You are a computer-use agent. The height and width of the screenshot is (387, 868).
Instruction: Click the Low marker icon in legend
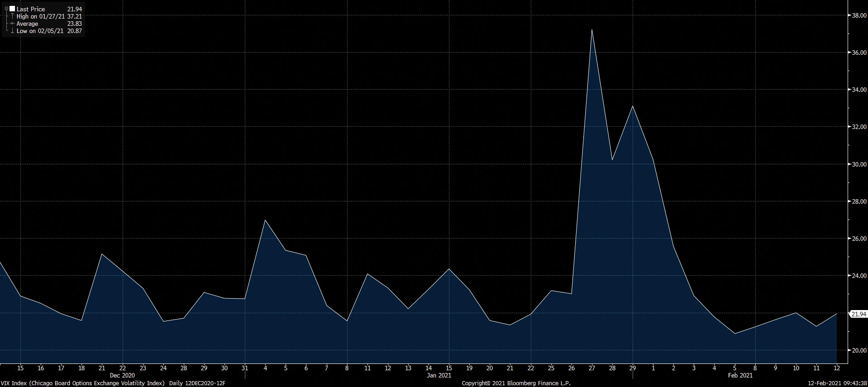[x=12, y=31]
